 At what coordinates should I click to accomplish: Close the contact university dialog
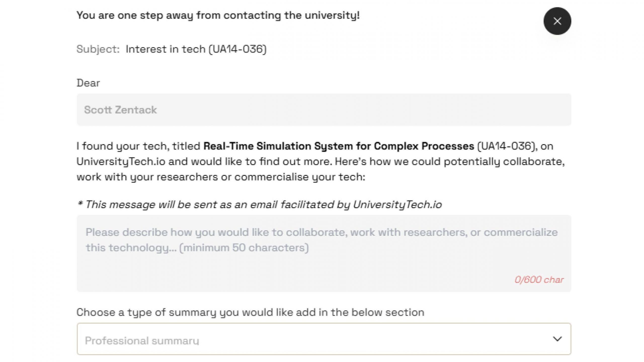pos(557,21)
